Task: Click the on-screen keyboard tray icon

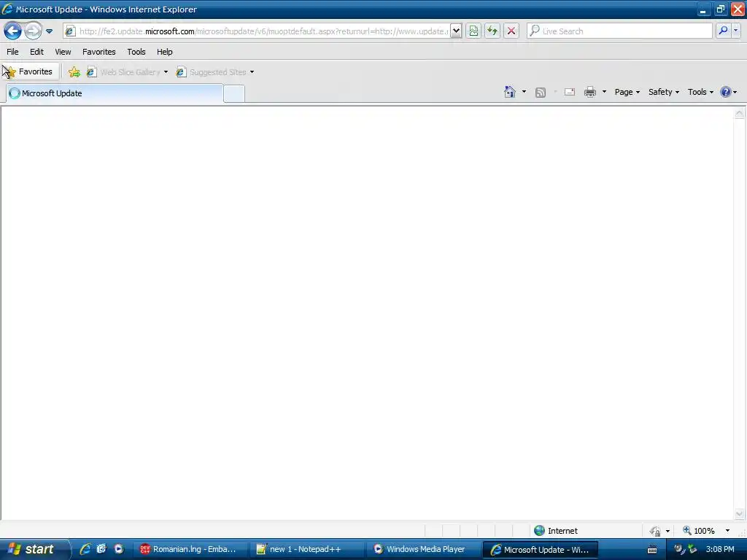Action: point(652,550)
